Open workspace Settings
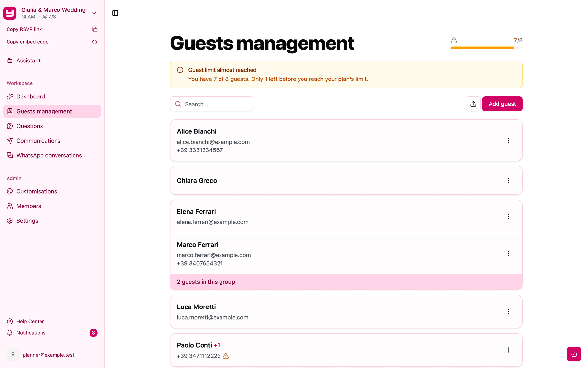 pyautogui.click(x=52, y=221)
